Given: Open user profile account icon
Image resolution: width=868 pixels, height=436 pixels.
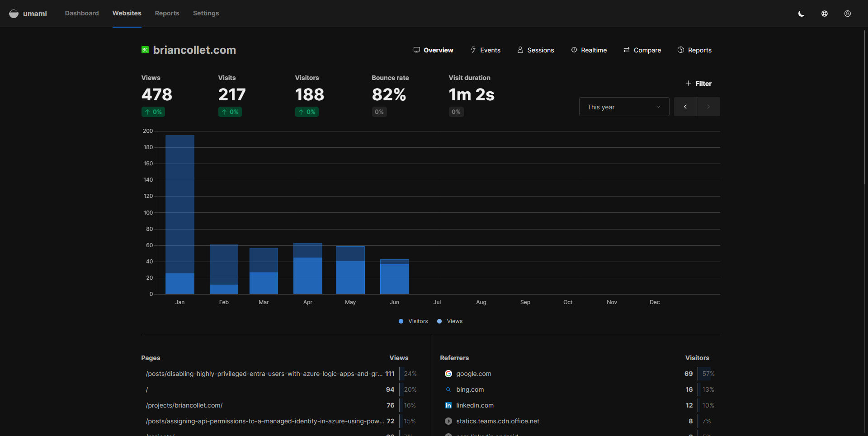Looking at the screenshot, I should tap(848, 14).
